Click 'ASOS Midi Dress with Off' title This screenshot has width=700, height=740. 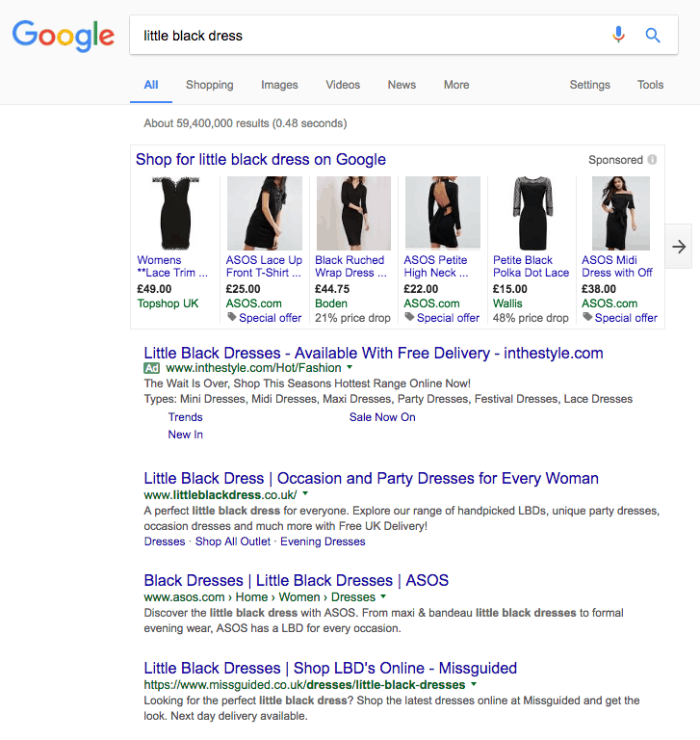pyautogui.click(x=617, y=267)
